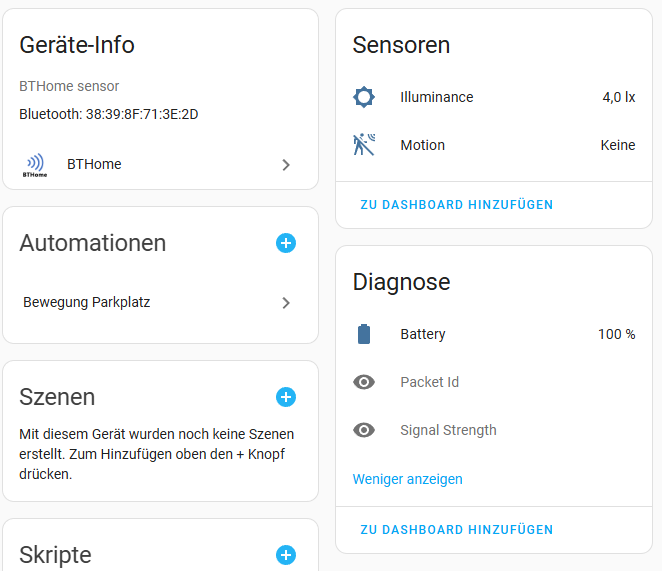
Task: Add Sensoren card to dashboard
Action: tap(456, 205)
